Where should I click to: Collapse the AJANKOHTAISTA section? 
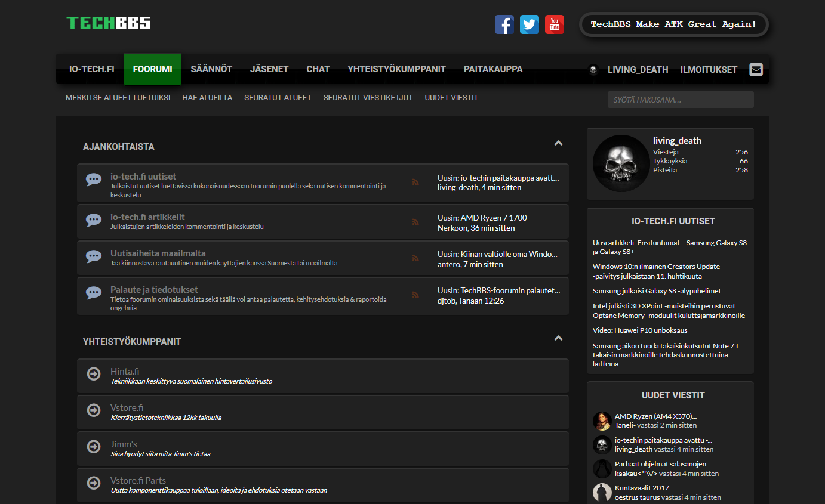point(558,143)
